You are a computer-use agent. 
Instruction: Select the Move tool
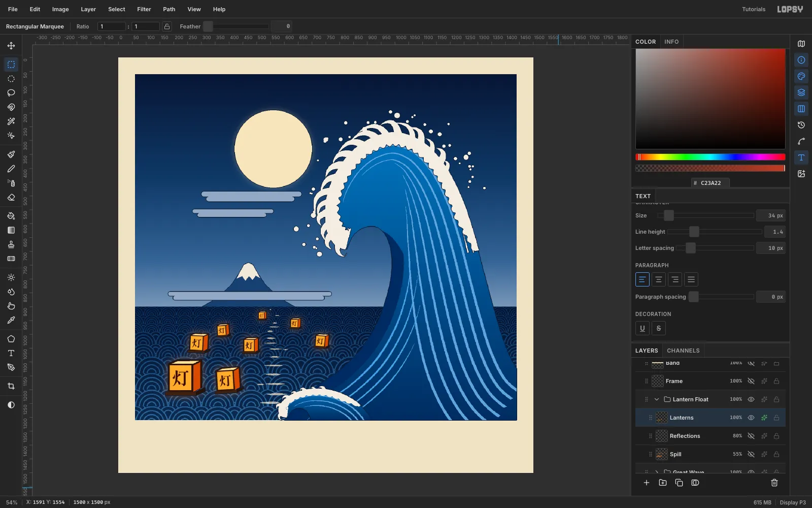[x=11, y=46]
